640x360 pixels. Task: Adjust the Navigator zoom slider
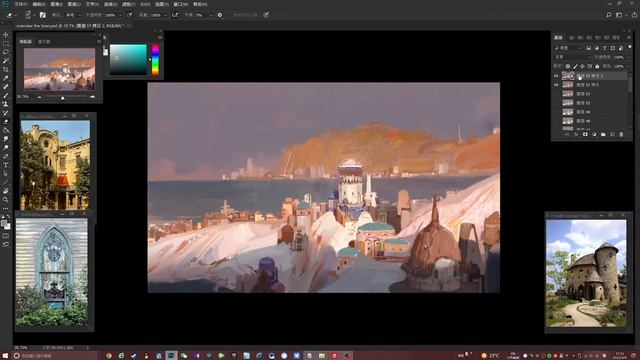62,98
